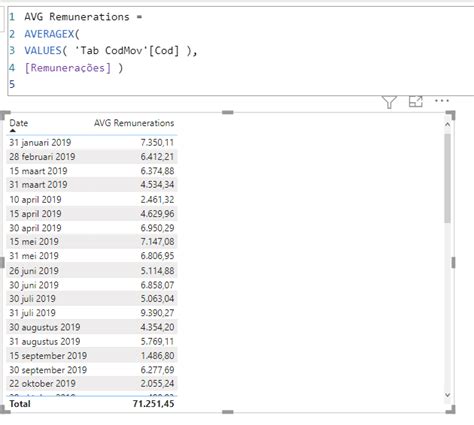Click the [Remunerações] measure reference in the formula
The height and width of the screenshot is (425, 474).
[68, 68]
